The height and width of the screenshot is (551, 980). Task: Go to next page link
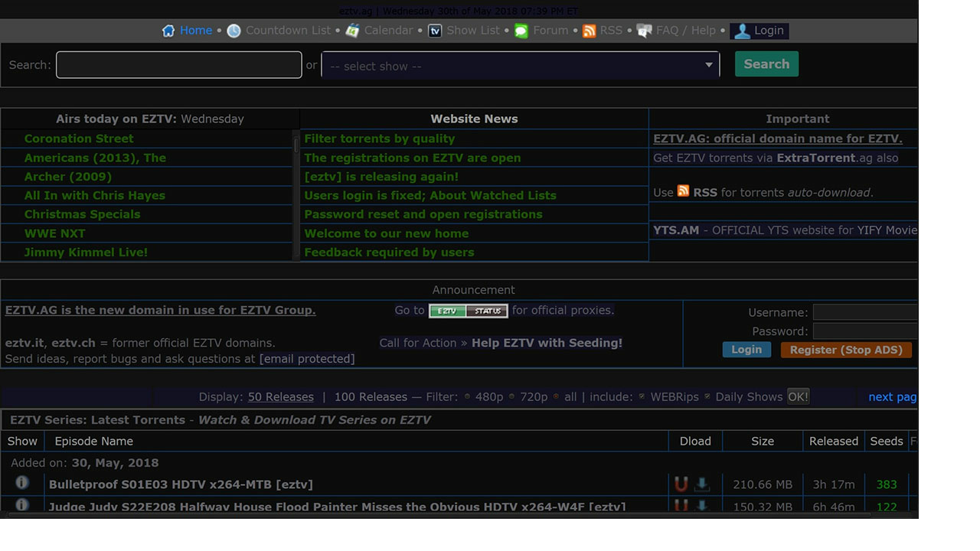click(x=893, y=396)
